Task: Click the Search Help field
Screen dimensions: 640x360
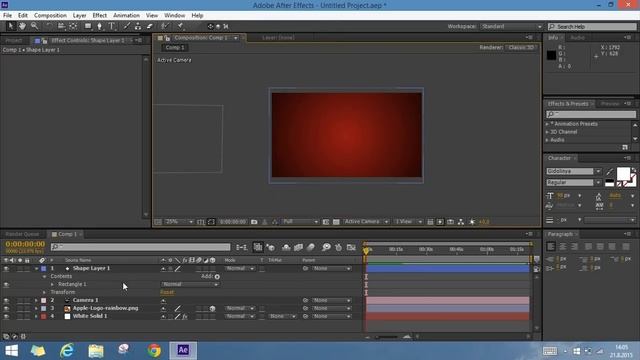Action: pos(592,27)
